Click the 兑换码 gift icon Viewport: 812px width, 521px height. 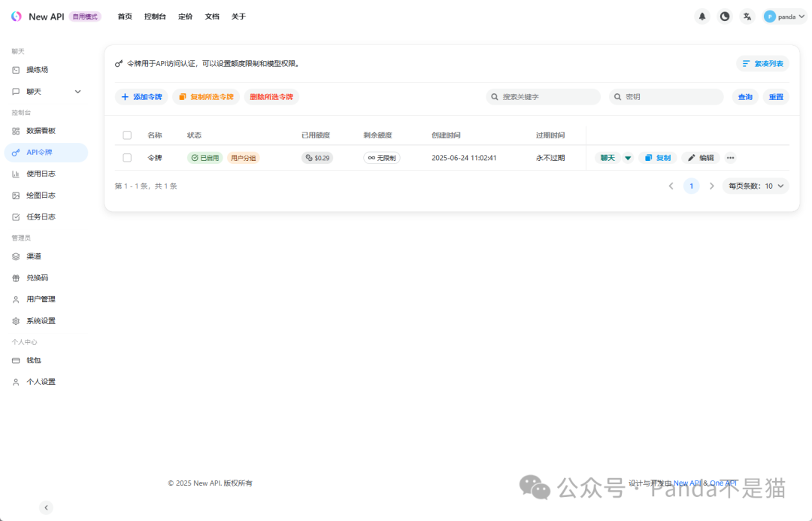pyautogui.click(x=16, y=278)
